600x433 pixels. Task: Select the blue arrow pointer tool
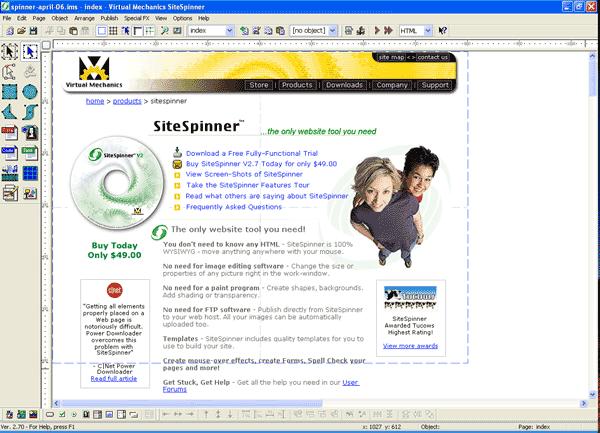coord(30,52)
